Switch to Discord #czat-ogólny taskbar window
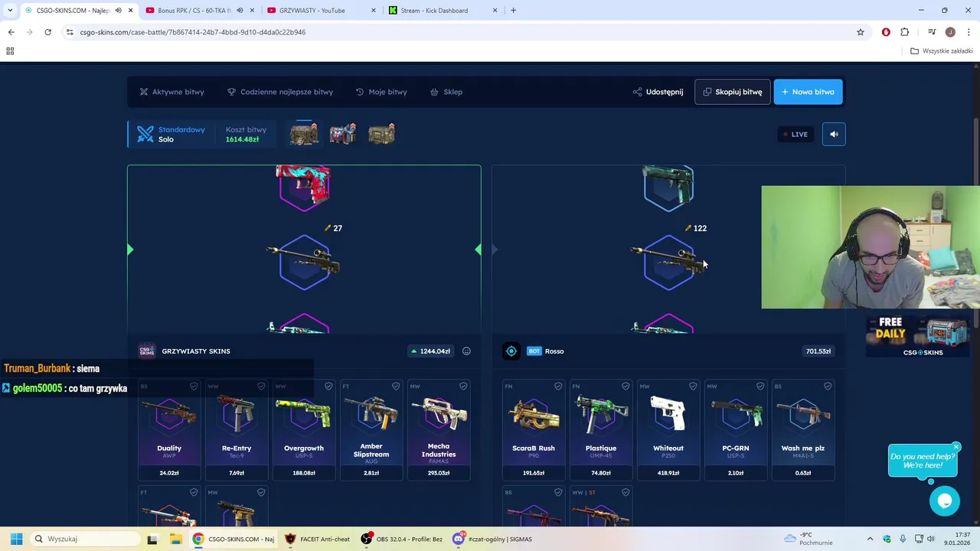 coord(493,539)
